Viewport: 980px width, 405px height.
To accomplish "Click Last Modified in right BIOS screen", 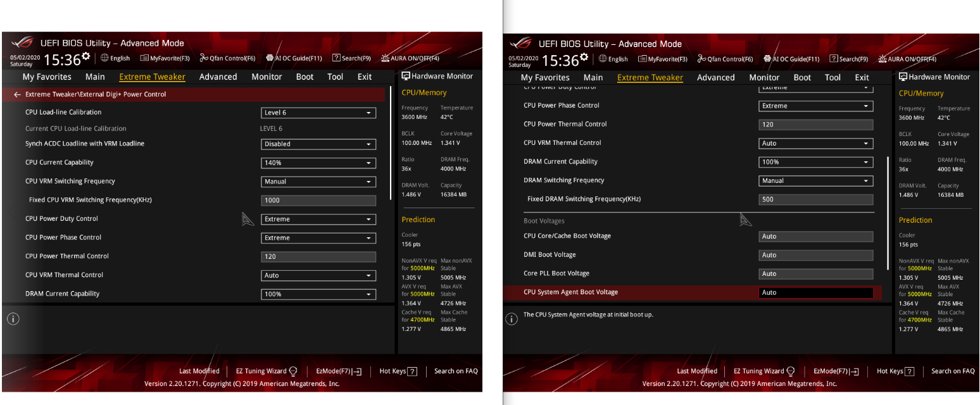I will tap(697, 371).
